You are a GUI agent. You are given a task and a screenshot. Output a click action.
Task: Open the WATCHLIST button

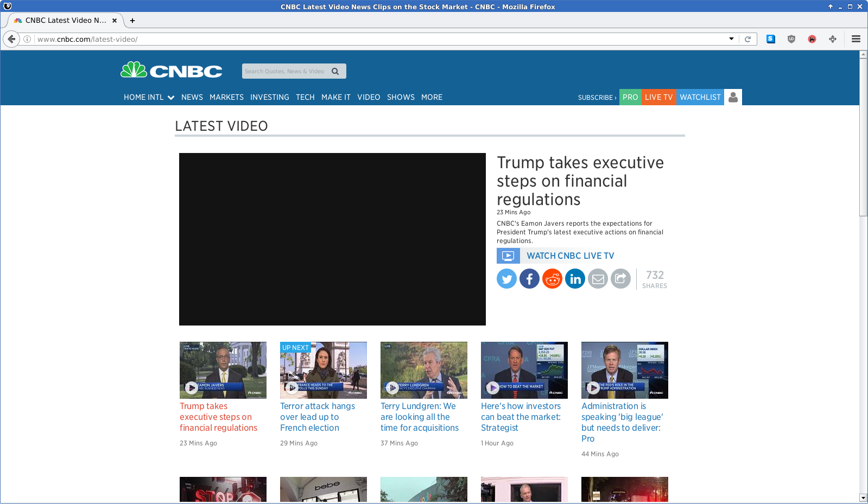700,97
